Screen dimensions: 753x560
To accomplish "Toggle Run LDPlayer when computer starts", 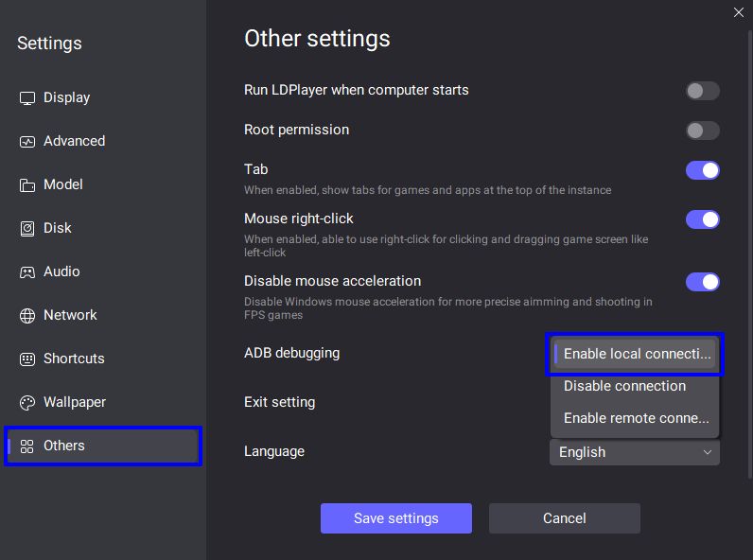I will (x=703, y=90).
